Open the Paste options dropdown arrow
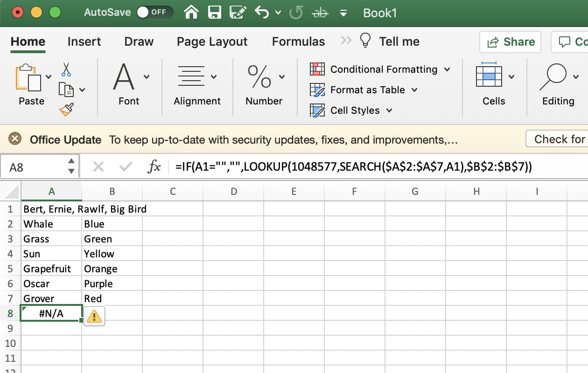Screen dimensions: 588x373 point(49,77)
